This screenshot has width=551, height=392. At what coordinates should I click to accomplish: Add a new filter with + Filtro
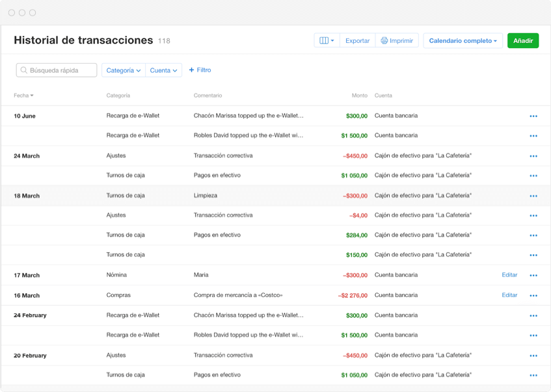[x=200, y=70]
